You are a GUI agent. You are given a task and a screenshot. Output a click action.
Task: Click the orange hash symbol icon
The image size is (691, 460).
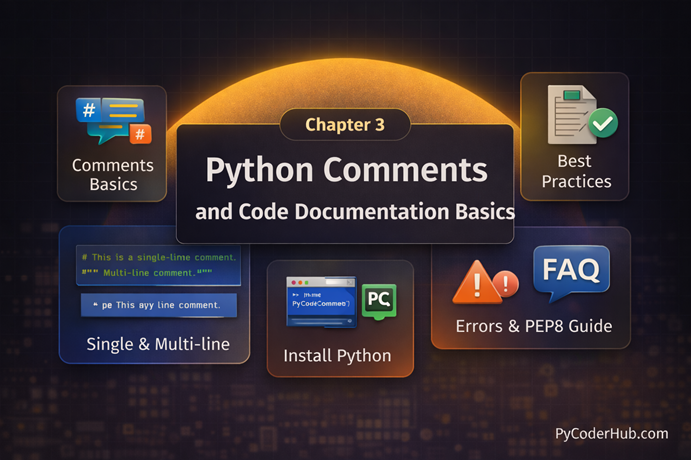(140, 134)
